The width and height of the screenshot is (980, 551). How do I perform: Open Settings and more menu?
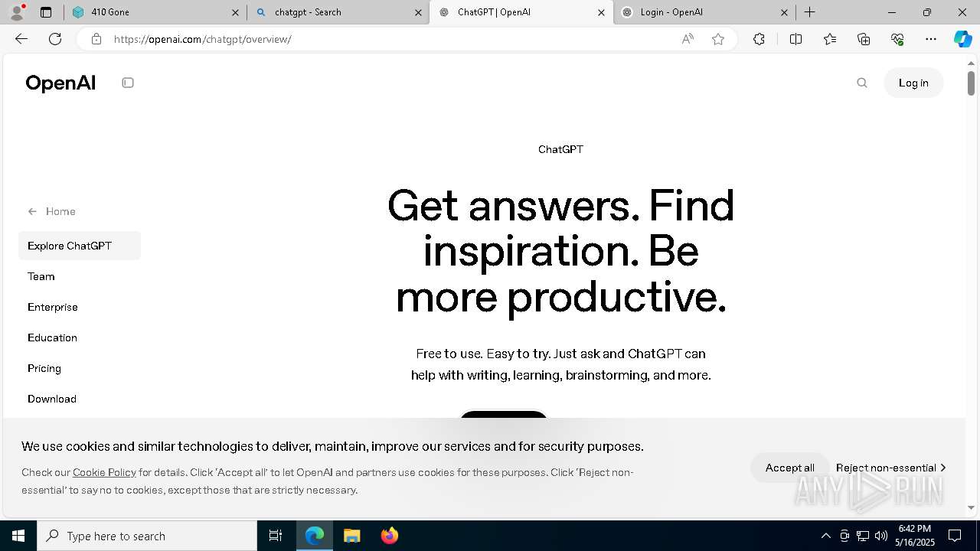pos(931,39)
